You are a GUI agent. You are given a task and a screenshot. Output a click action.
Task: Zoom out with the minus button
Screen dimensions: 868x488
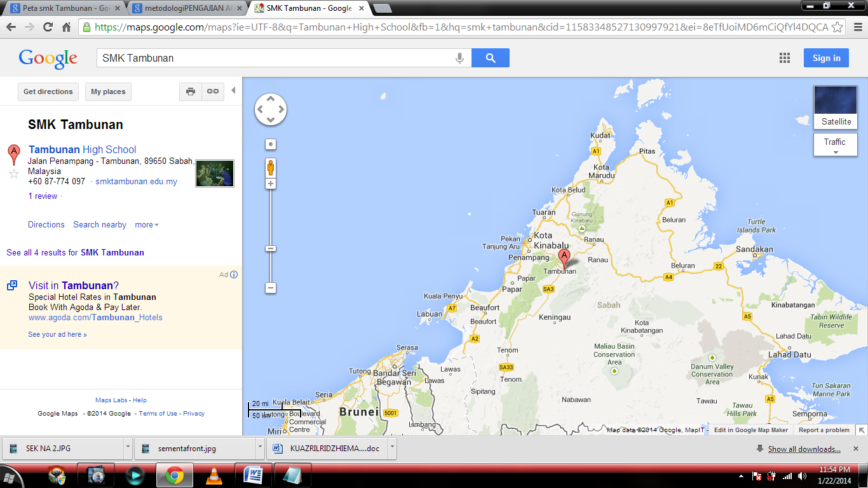tap(271, 288)
